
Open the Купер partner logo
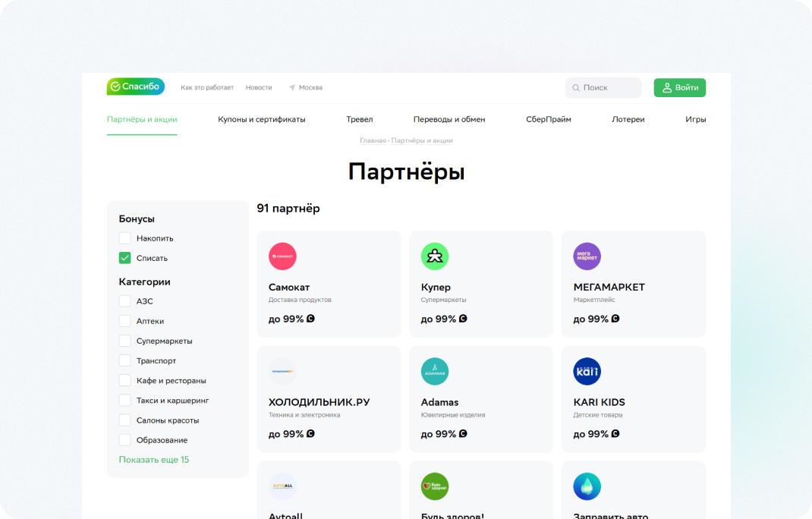[435, 256]
